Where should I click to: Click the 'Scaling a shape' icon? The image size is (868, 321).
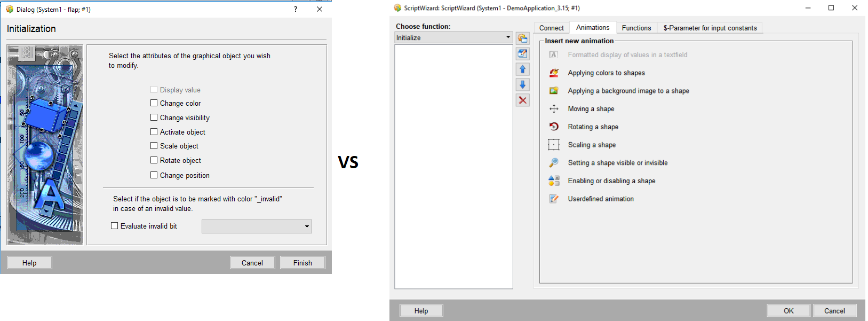point(554,145)
